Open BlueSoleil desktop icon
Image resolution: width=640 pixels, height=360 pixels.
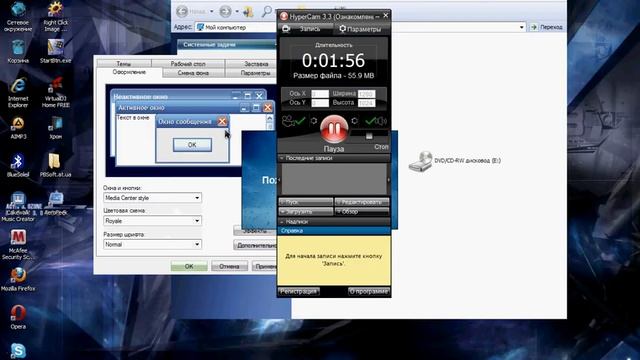(18, 166)
